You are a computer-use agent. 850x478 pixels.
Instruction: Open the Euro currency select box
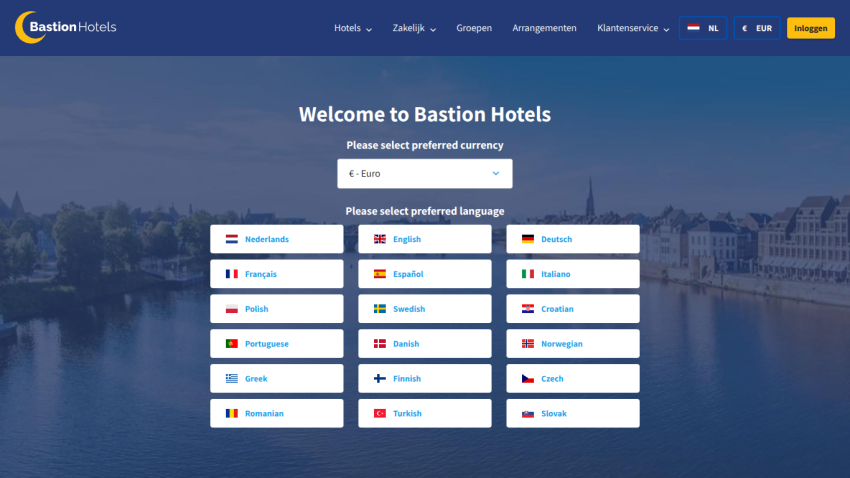[x=424, y=173]
